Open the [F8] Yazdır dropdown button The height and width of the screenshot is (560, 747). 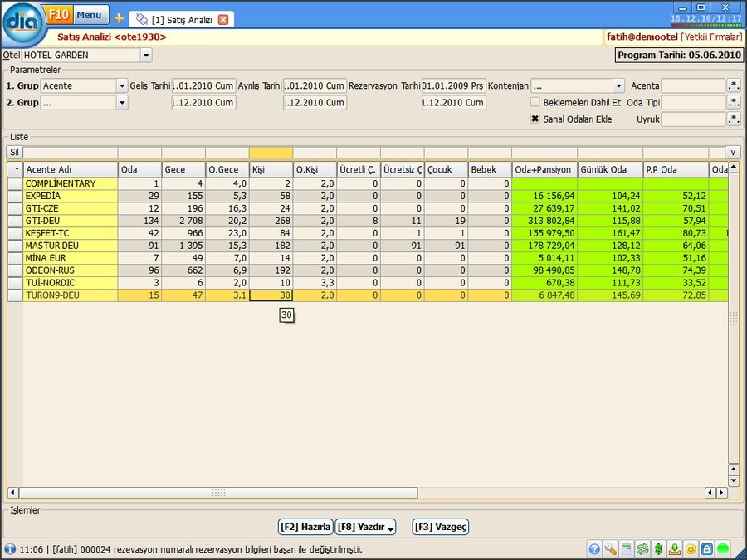[x=366, y=527]
